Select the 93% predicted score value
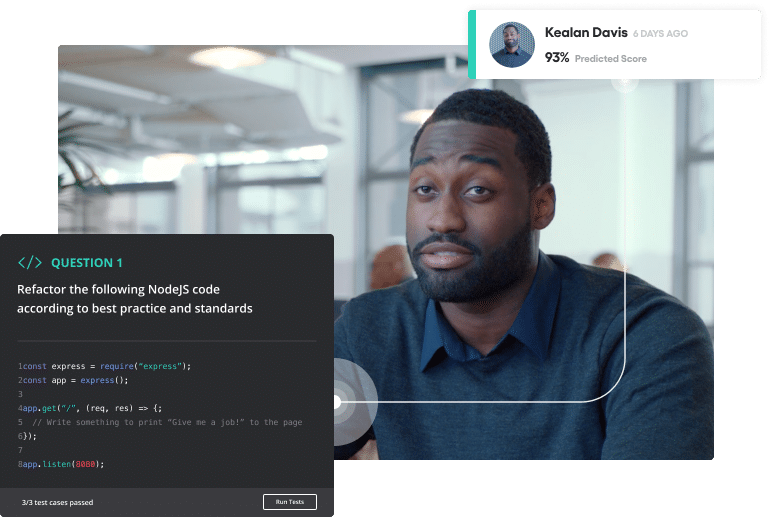Image resolution: width=771 pixels, height=517 pixels. (557, 58)
